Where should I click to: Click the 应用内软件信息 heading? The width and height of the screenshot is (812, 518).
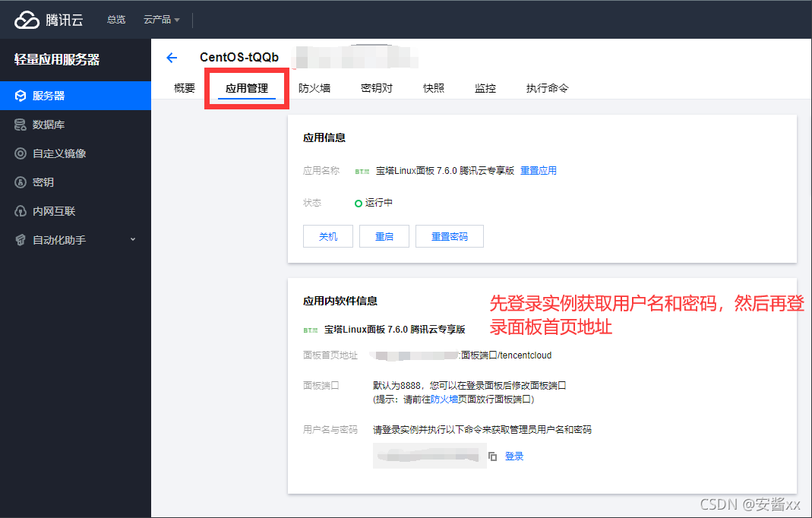tap(340, 301)
